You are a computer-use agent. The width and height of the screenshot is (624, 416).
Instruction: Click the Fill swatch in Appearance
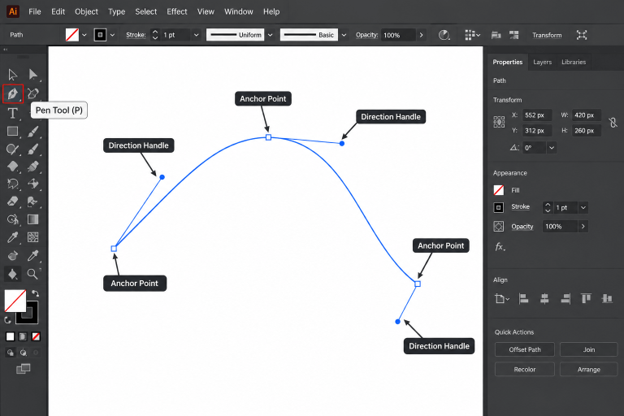[x=499, y=190]
